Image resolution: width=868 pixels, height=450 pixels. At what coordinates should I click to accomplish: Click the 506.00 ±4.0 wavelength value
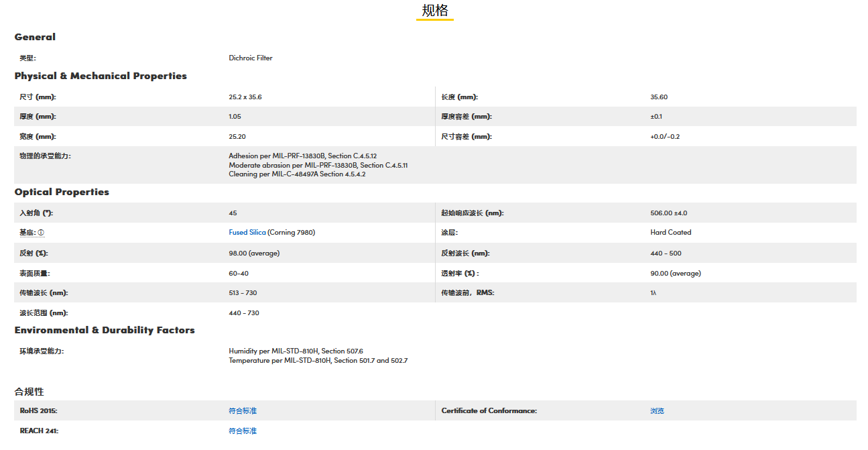point(668,213)
